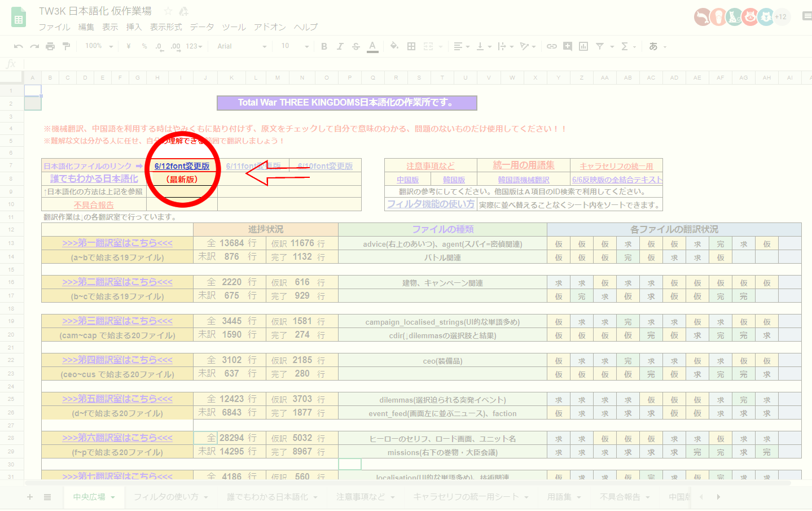Image resolution: width=812 pixels, height=511 pixels.
Task: Click the filter icon
Action: (600, 46)
